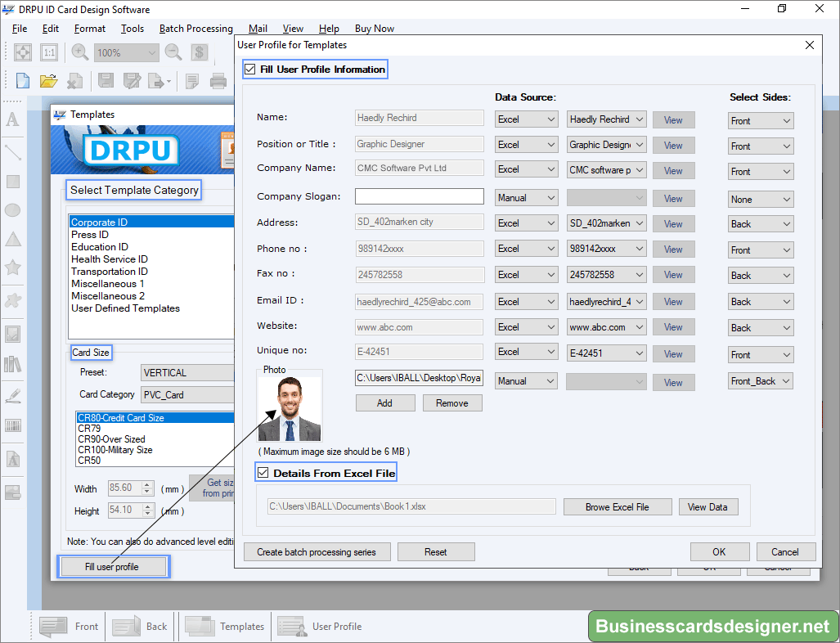
Task: Click the Company Slogan input field
Action: 420,196
